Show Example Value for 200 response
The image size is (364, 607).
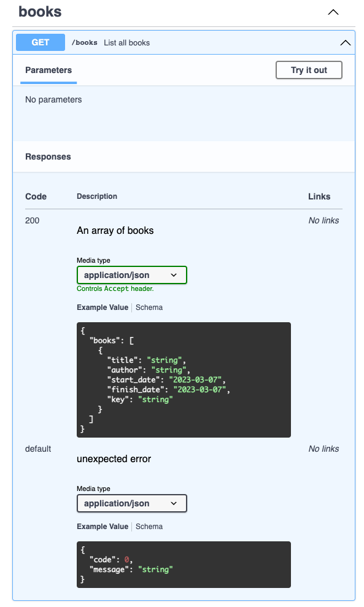click(x=103, y=307)
